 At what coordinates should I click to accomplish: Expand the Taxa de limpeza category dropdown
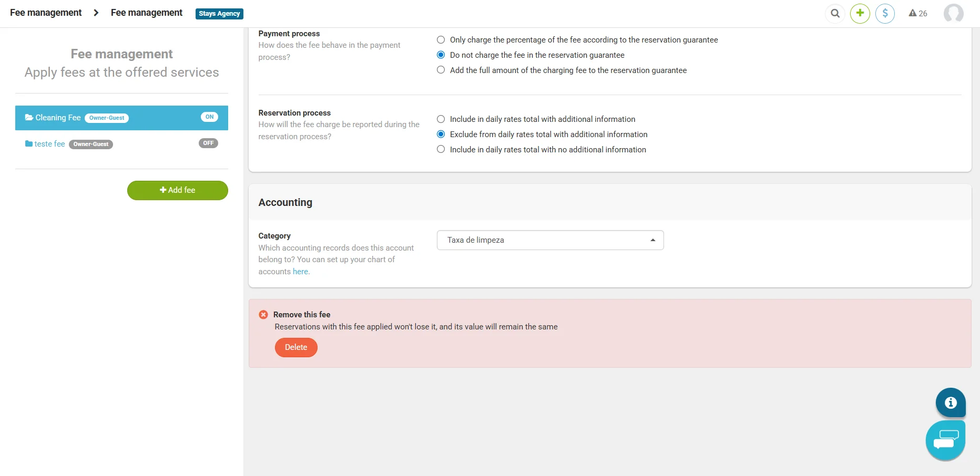click(550, 240)
